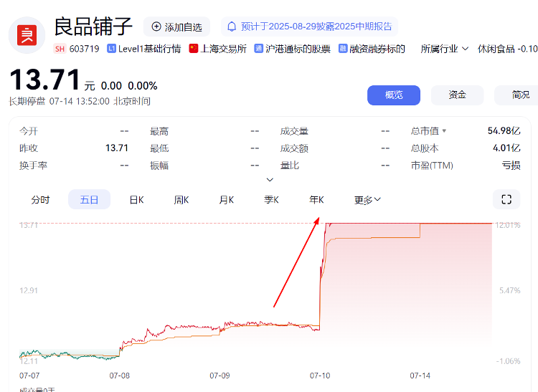
Task: Click the 良品铺子 red company logo
Action: pos(27,34)
